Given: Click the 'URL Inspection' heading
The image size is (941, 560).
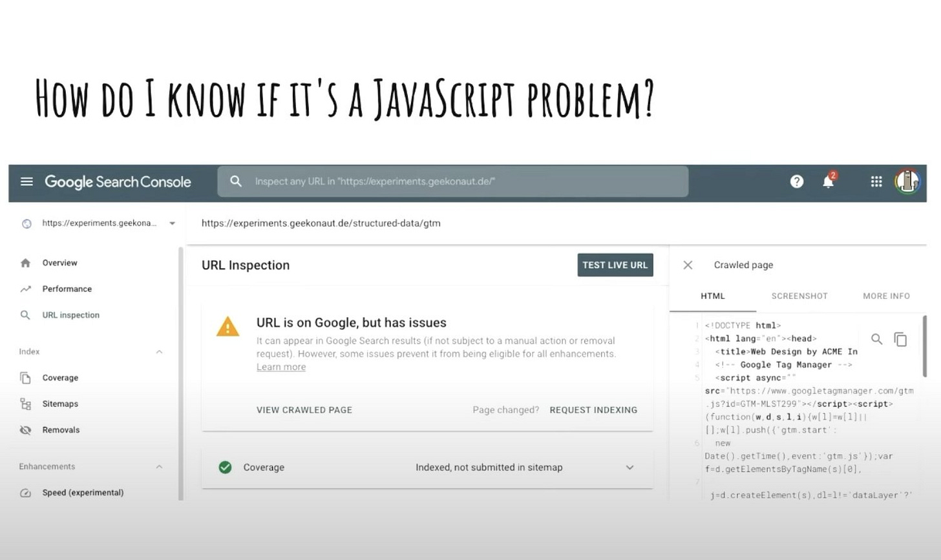Looking at the screenshot, I should tap(246, 265).
